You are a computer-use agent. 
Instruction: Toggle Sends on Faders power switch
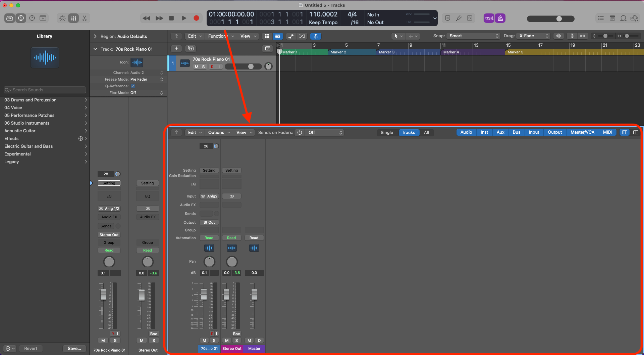[x=300, y=132]
